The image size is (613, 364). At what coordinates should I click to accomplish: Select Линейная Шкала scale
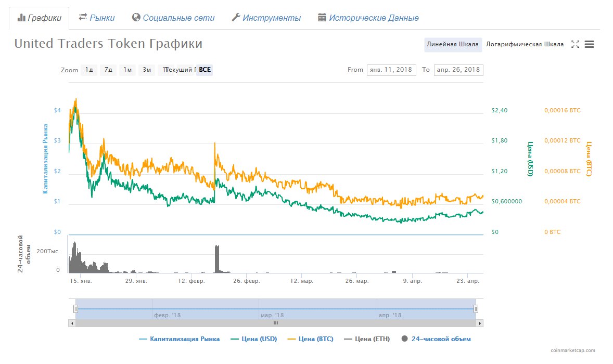(x=453, y=45)
